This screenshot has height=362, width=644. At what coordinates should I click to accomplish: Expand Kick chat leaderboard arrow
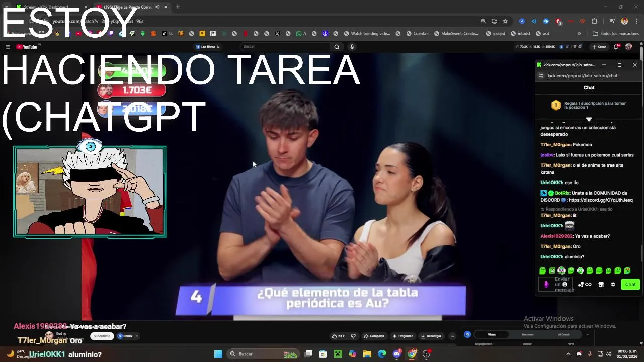tap(589, 119)
